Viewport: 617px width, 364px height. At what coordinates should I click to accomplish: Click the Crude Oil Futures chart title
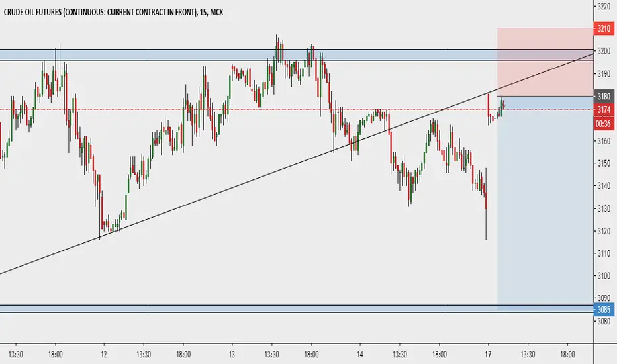pos(113,12)
